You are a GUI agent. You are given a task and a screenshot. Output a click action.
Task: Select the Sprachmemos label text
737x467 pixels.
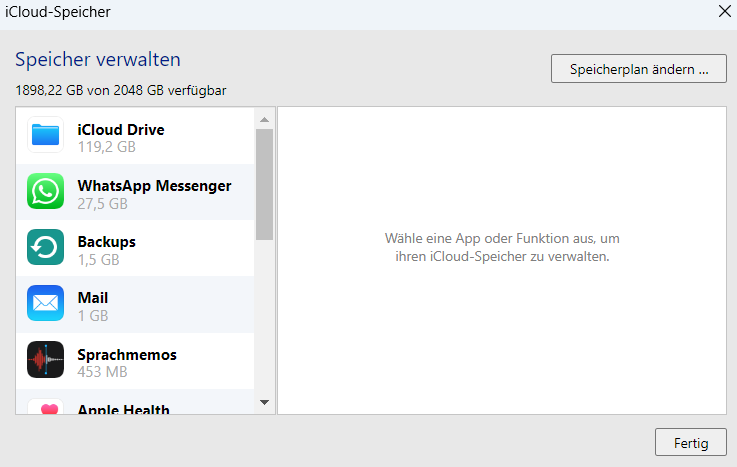tap(127, 355)
